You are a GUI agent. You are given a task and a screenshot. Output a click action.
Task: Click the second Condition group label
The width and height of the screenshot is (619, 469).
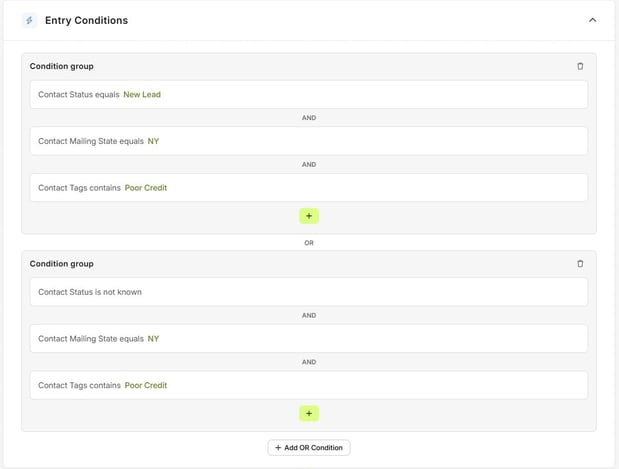61,264
